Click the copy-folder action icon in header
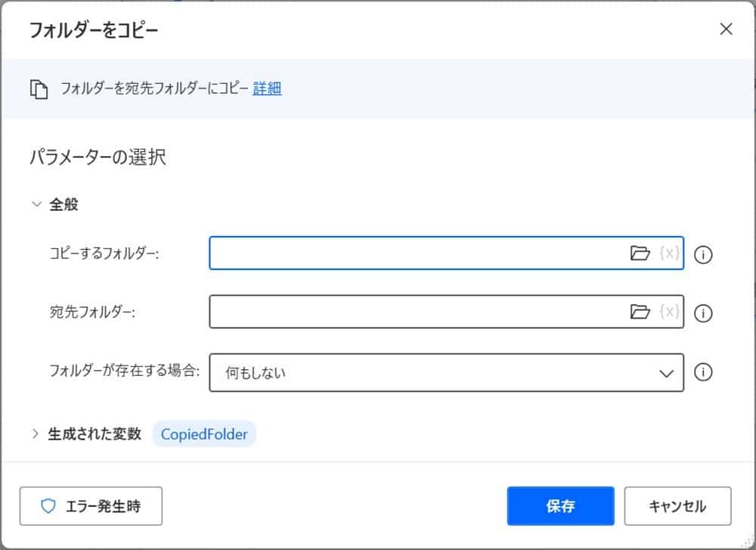This screenshot has width=756, height=550. point(40,88)
